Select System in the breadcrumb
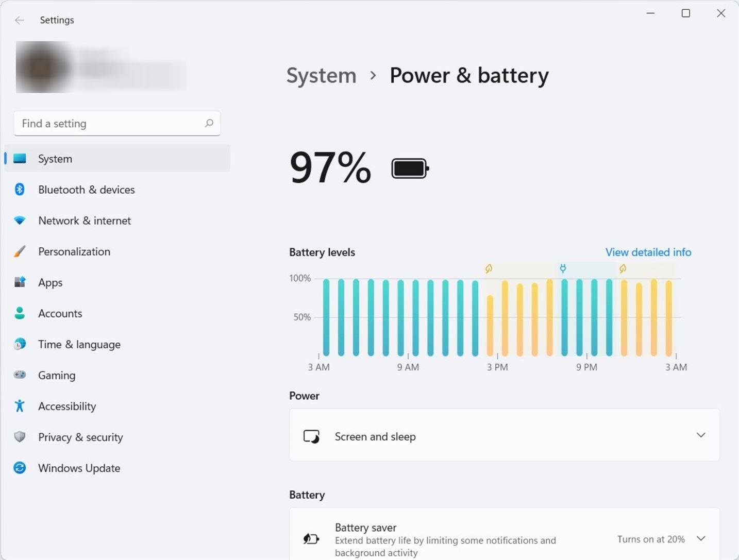The image size is (739, 560). click(x=321, y=75)
